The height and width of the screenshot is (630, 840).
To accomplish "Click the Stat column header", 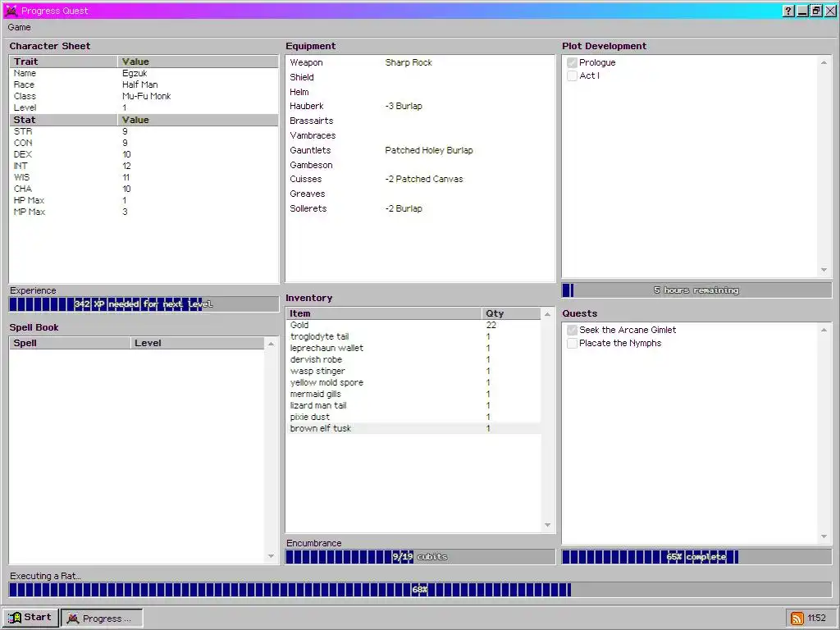I will point(63,120).
